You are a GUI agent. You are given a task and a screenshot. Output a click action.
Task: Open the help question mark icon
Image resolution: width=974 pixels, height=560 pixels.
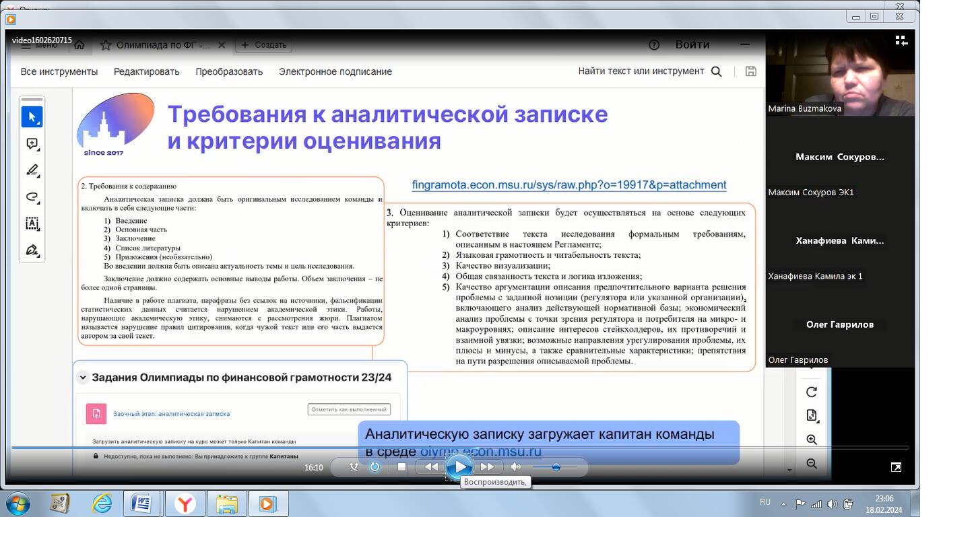[x=654, y=45]
